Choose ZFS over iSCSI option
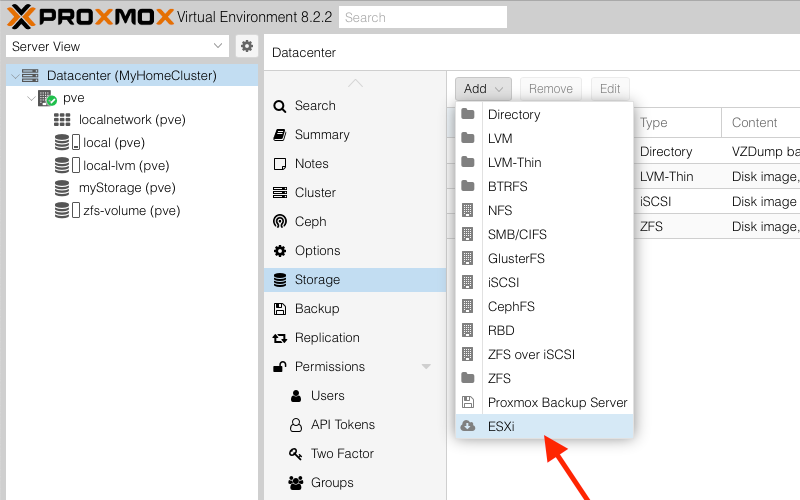This screenshot has height=500, width=800. click(x=544, y=354)
